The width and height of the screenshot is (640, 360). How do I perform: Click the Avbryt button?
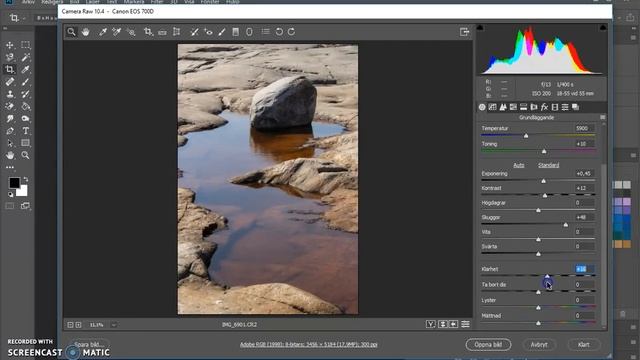(x=539, y=344)
